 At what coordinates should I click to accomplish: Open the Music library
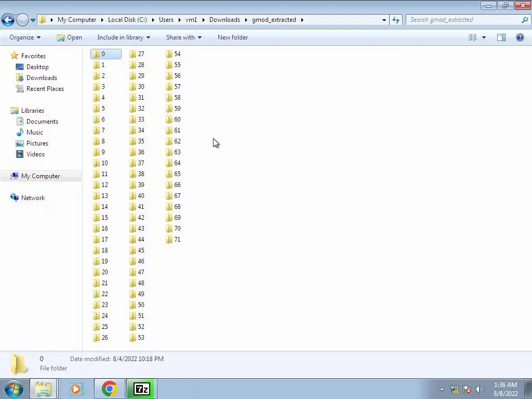point(30,132)
